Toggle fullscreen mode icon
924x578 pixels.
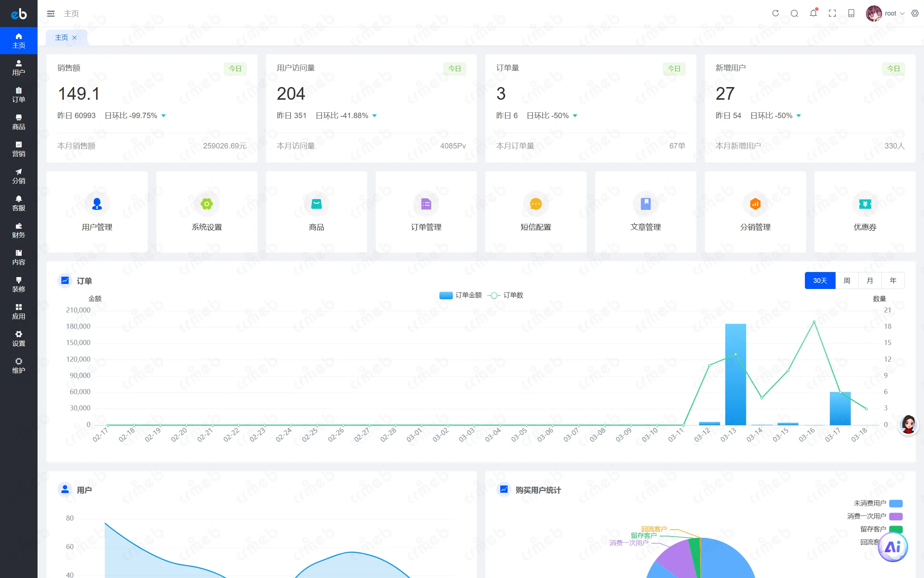point(832,13)
